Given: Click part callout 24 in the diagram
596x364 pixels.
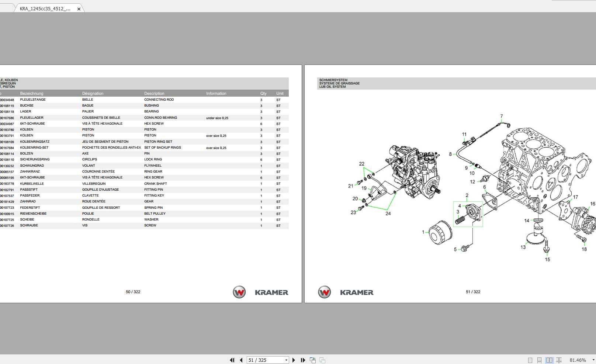Looking at the screenshot, I should [388, 214].
